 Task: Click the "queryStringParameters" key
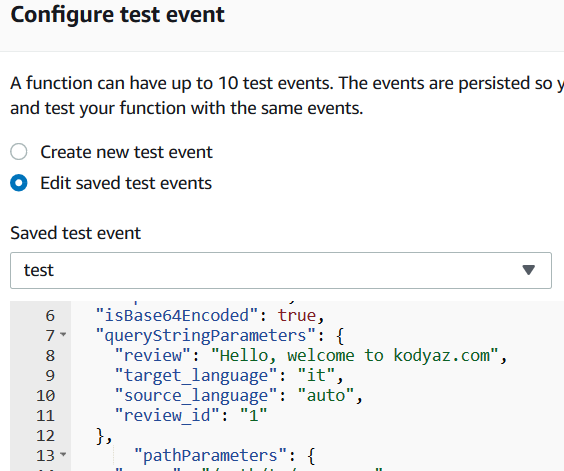coord(206,335)
